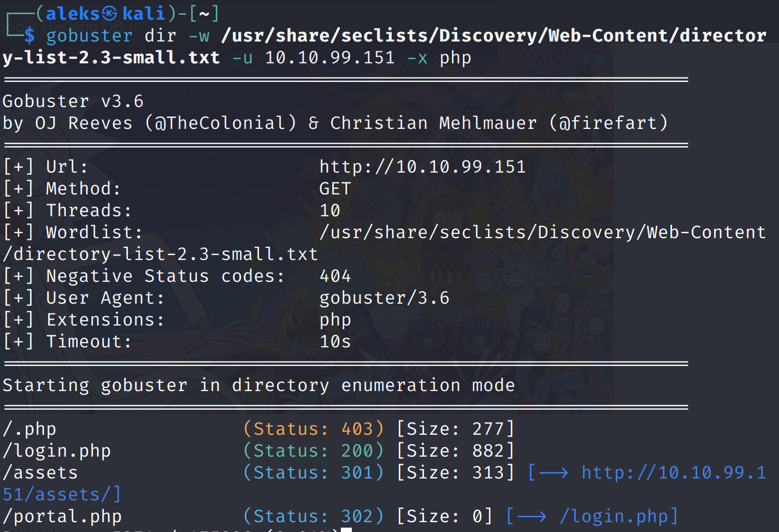Click the '$' prompt symbol
The width and height of the screenshot is (779, 532).
pyautogui.click(x=29, y=36)
